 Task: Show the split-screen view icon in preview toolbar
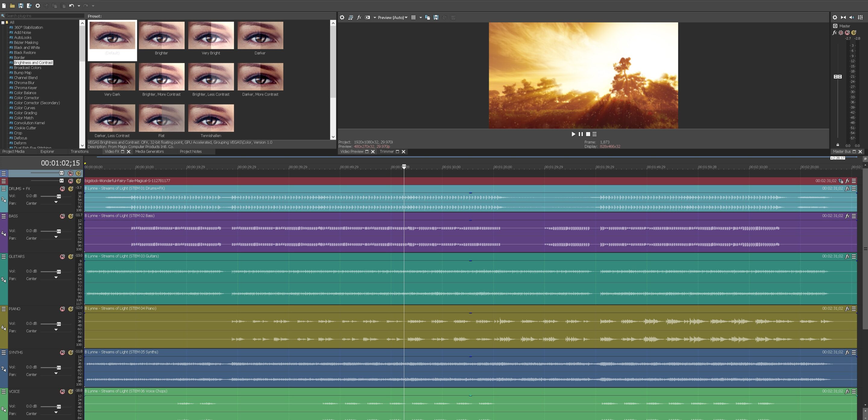click(367, 17)
